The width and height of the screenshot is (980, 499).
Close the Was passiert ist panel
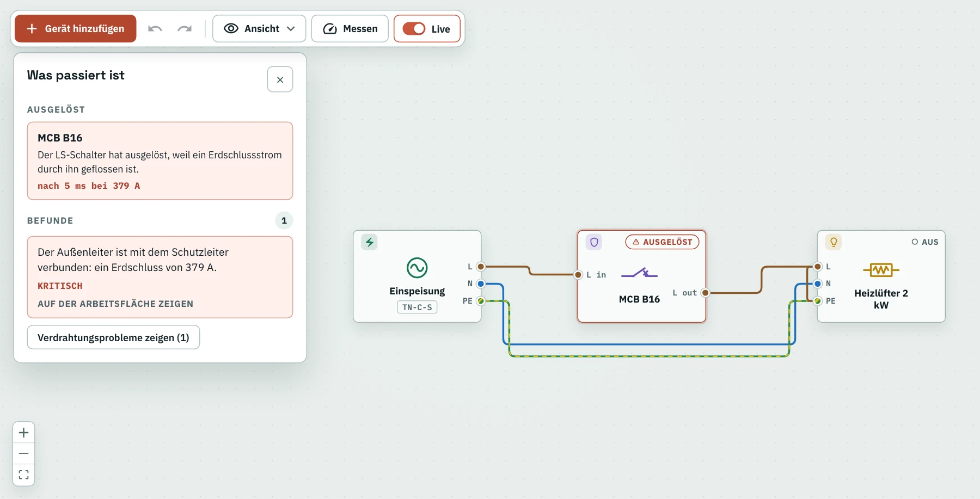click(280, 79)
